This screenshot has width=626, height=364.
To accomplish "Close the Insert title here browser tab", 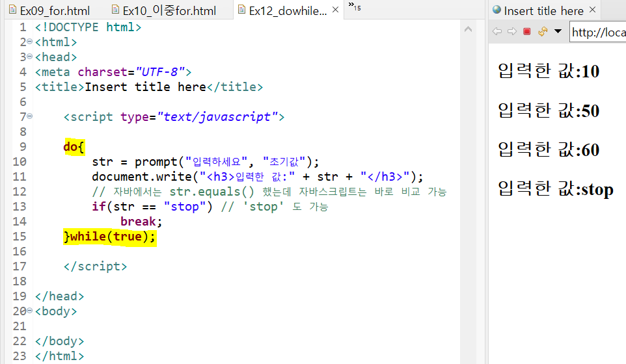I will click(592, 10).
